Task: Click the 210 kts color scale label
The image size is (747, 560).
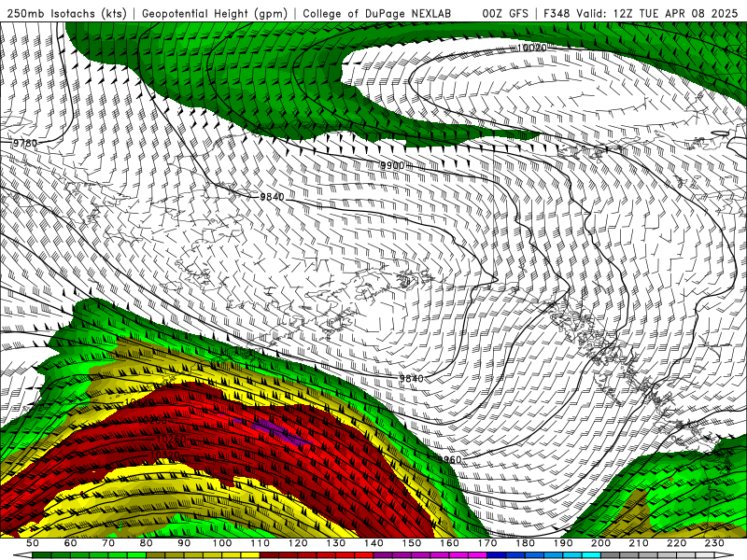Action: (x=639, y=543)
